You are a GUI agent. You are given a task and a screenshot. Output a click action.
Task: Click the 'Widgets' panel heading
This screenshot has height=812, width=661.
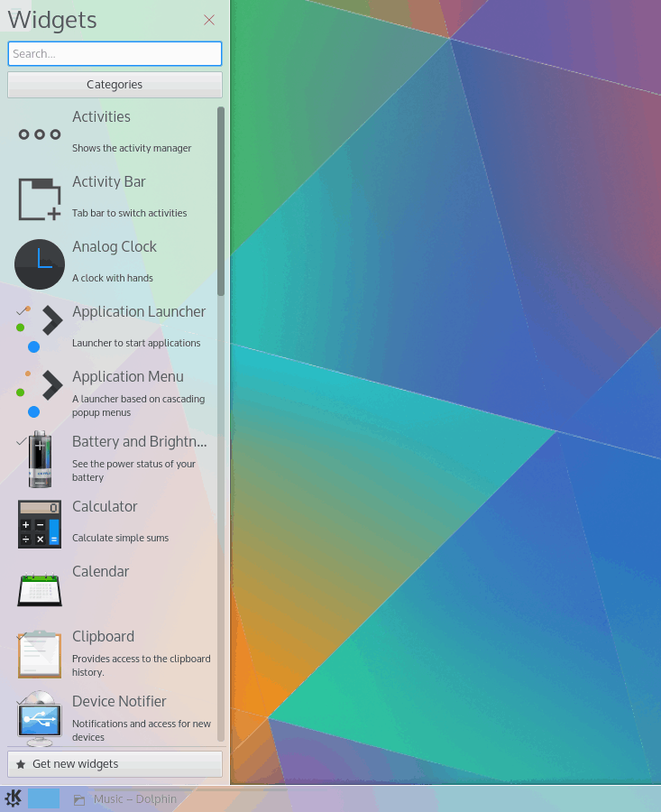[52, 20]
